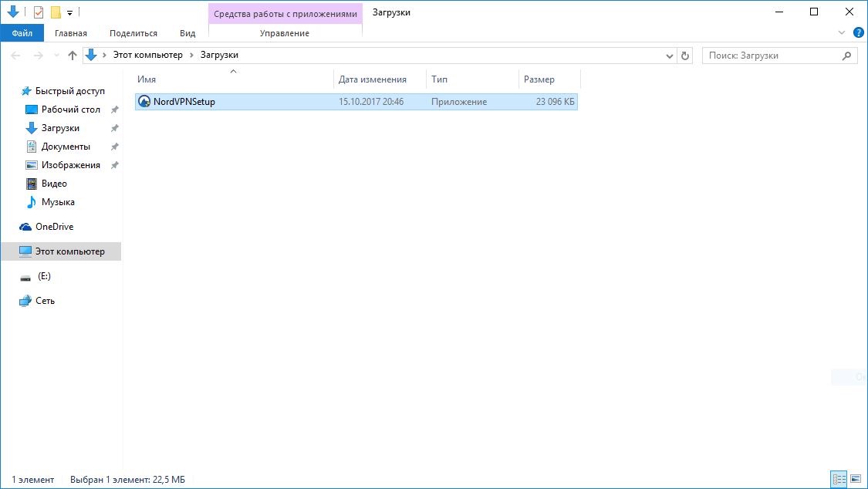Click the 23 096 КБ size cell
868x489 pixels.
[x=556, y=102]
